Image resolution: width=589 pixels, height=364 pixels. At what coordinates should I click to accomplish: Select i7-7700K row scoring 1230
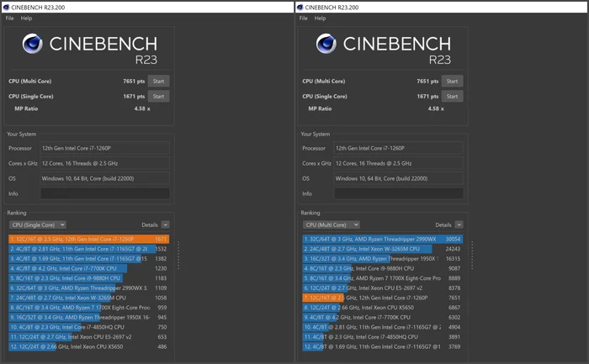point(88,268)
